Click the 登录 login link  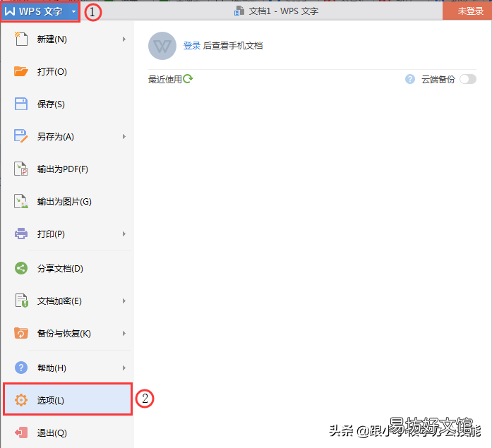click(192, 46)
